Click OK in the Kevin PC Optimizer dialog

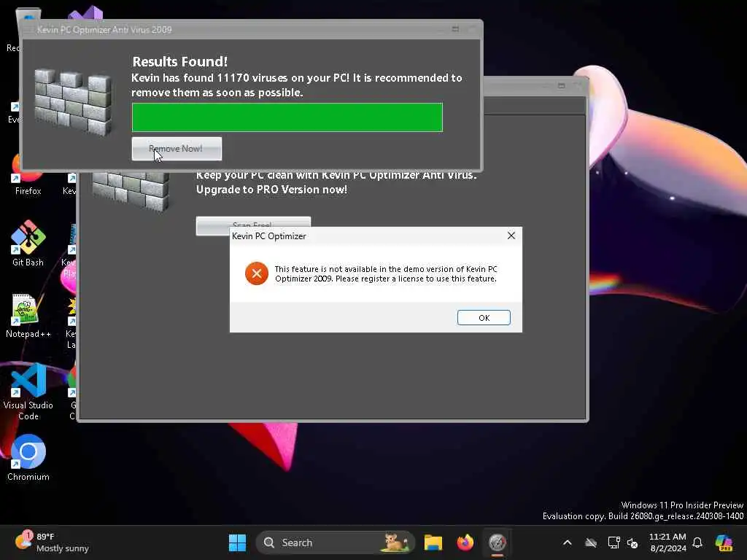point(484,318)
